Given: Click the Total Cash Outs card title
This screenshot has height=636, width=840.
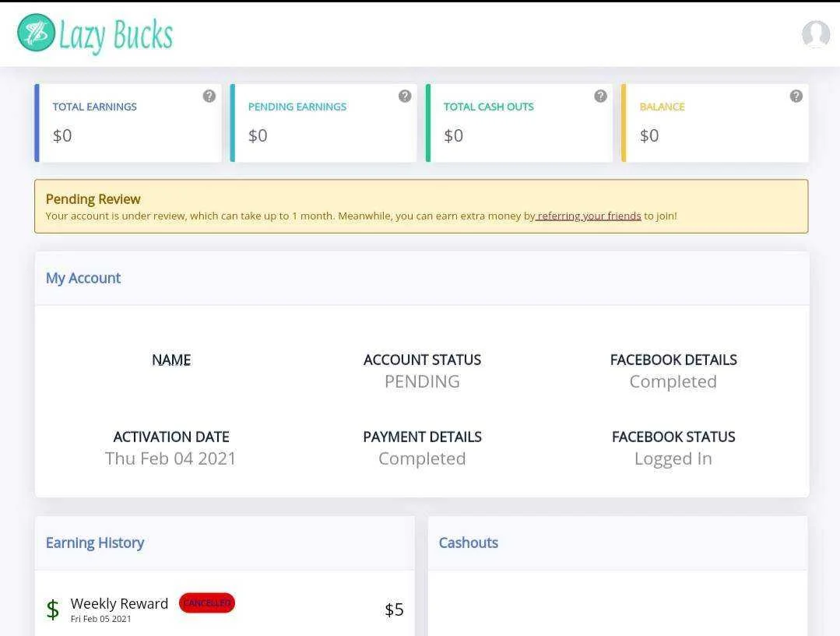Looking at the screenshot, I should tap(489, 107).
